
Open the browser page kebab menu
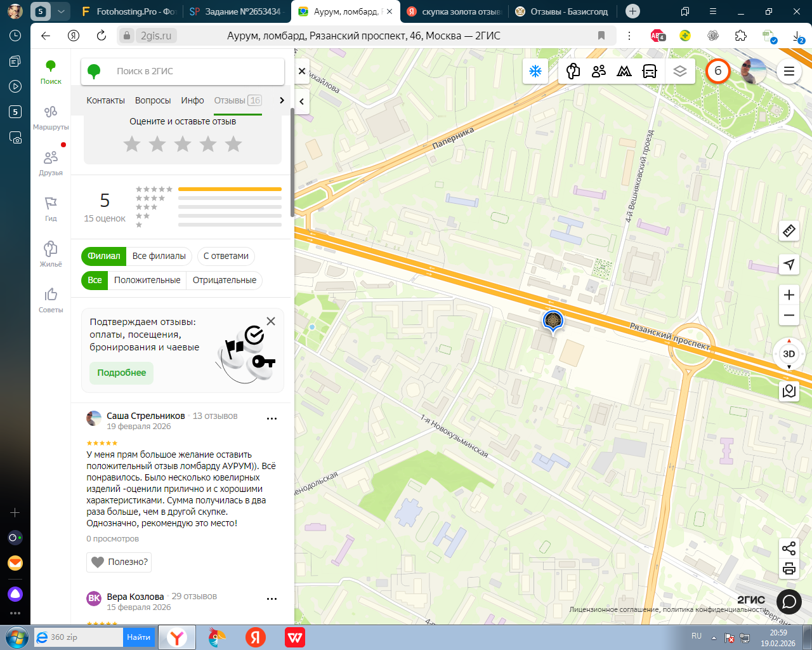pos(629,36)
